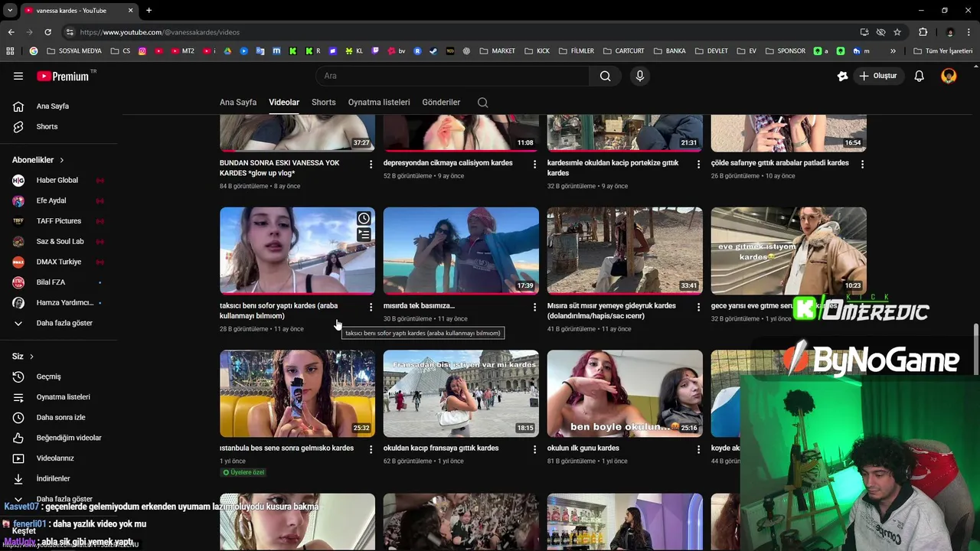Open a new browser tab
Viewport: 980px width, 551px height.
(149, 11)
